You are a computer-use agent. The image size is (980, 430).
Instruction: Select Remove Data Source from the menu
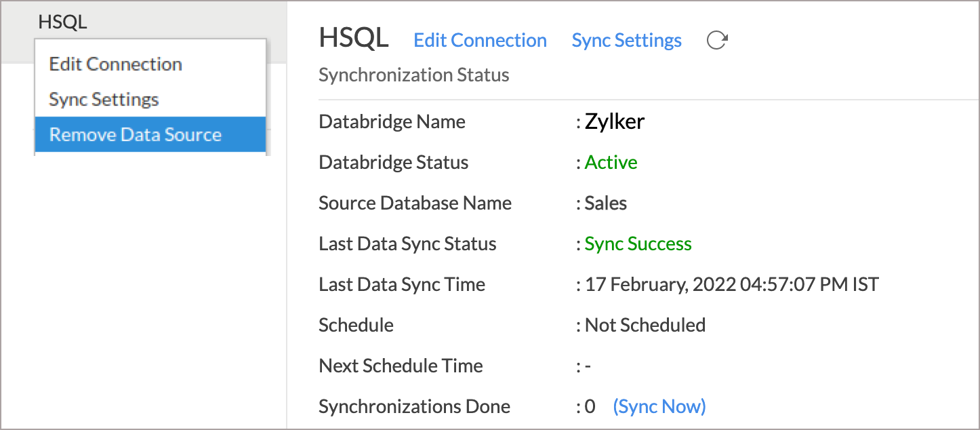click(135, 134)
